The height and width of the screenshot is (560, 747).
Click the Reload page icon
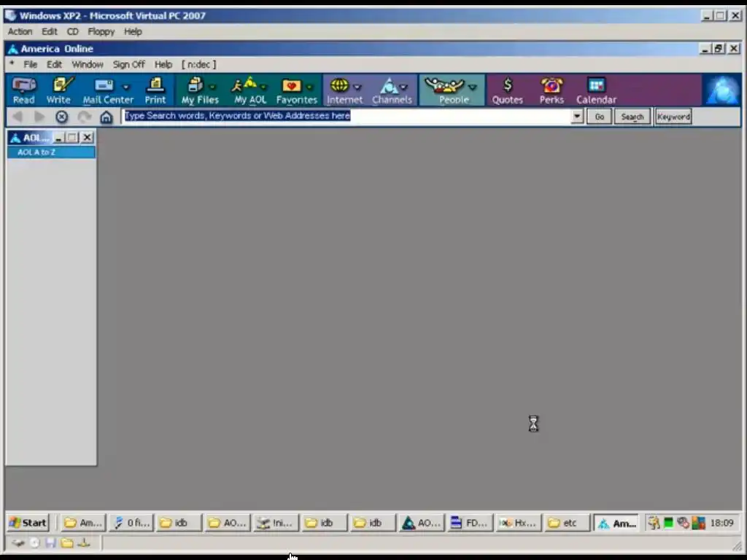(84, 117)
